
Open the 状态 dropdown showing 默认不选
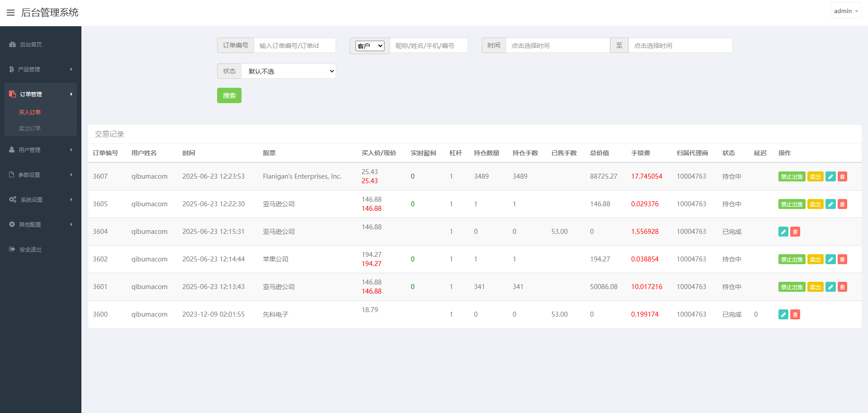tap(289, 71)
